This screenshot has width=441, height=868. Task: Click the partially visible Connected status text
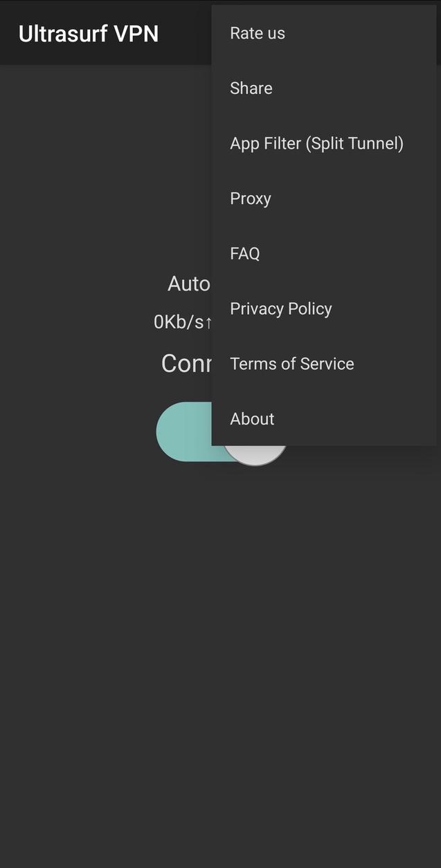(x=187, y=363)
